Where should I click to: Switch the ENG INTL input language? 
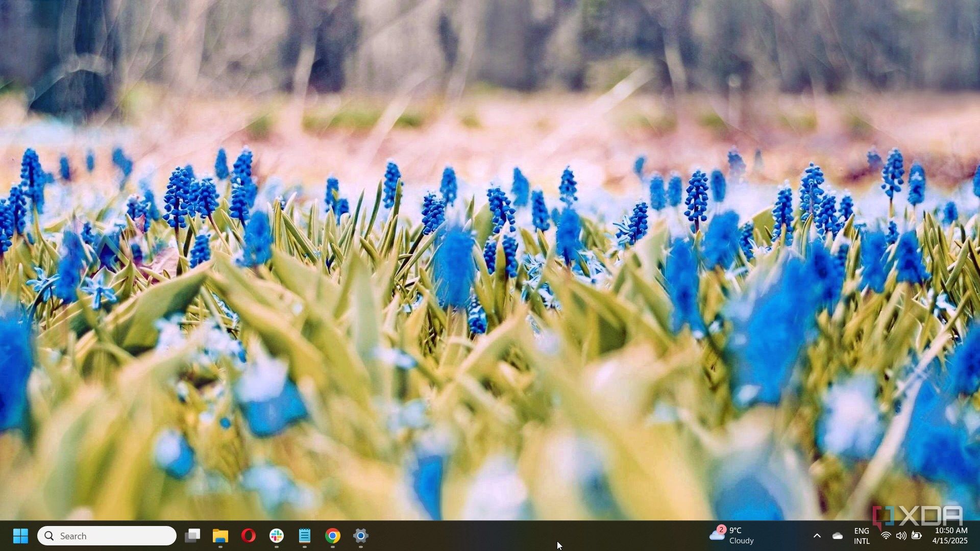coord(862,536)
